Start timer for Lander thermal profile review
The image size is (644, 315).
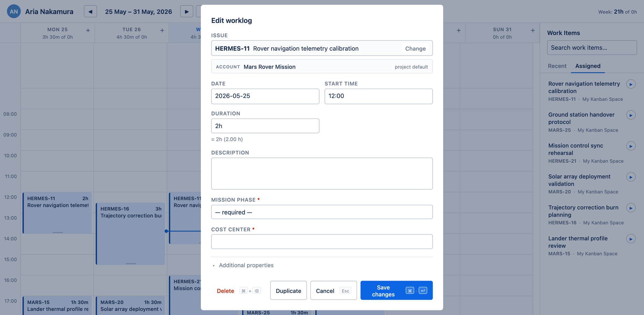[631, 239]
